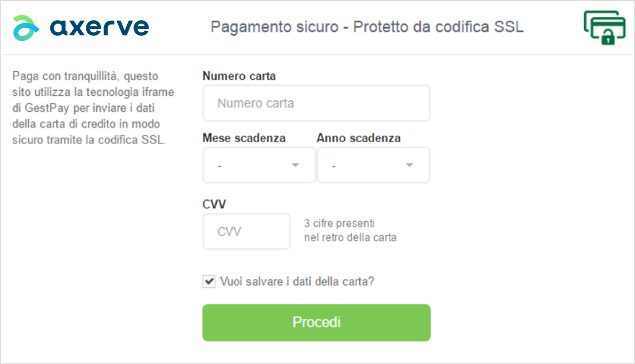
Task: Open the Anno scadenza dropdown
Action: click(x=373, y=165)
